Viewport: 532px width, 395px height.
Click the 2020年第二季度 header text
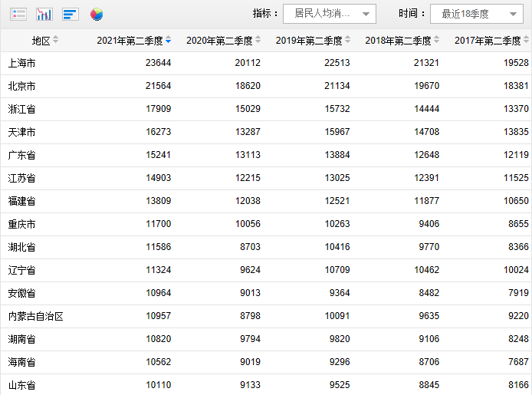pyautogui.click(x=219, y=41)
